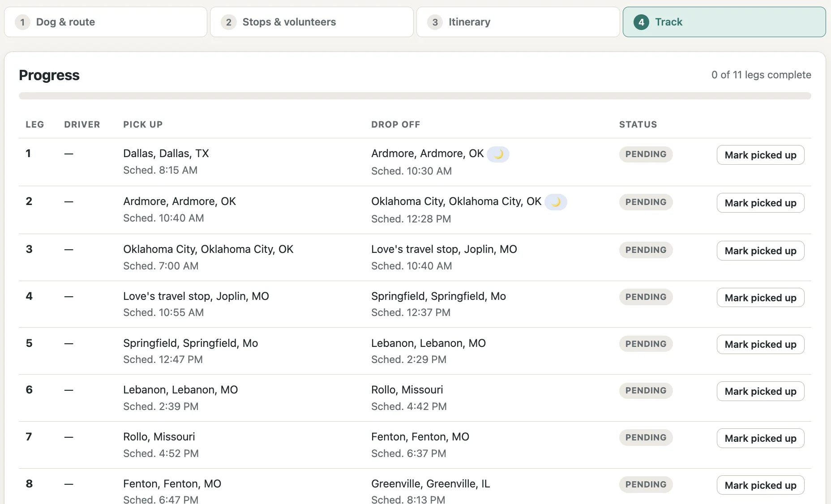Mark leg 3 Oklahoma City pickup picked up
Viewport: 831px width, 504px height.
click(x=760, y=251)
